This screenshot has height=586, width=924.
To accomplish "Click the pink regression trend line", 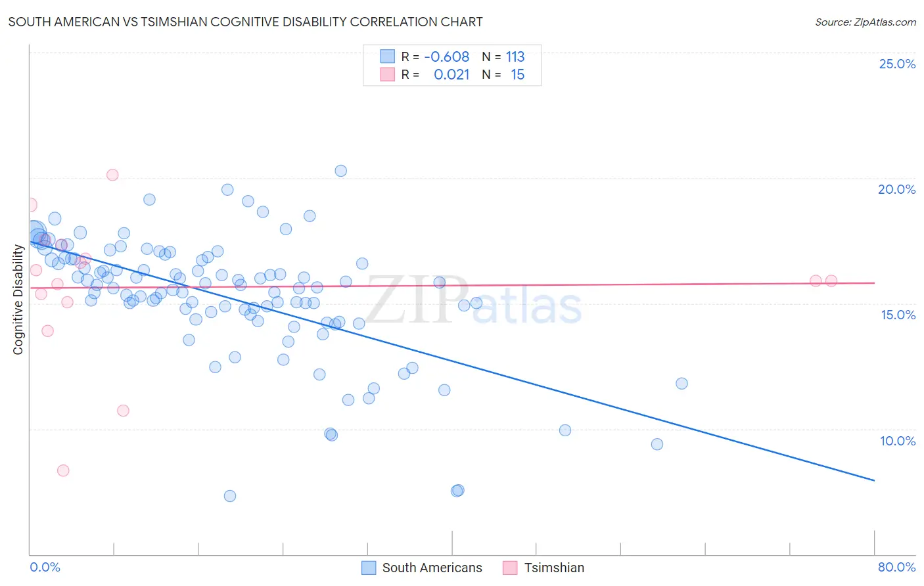I will click(x=452, y=285).
